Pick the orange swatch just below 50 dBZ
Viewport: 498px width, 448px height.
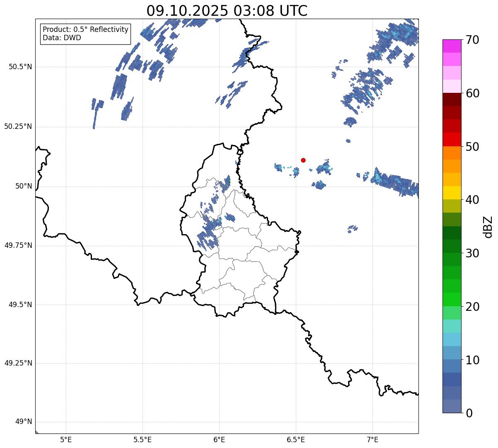tap(452, 153)
